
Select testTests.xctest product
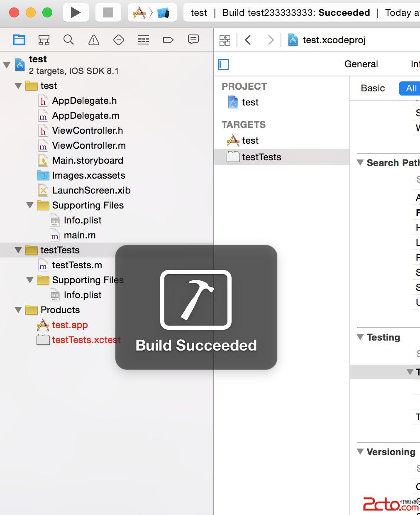[86, 340]
